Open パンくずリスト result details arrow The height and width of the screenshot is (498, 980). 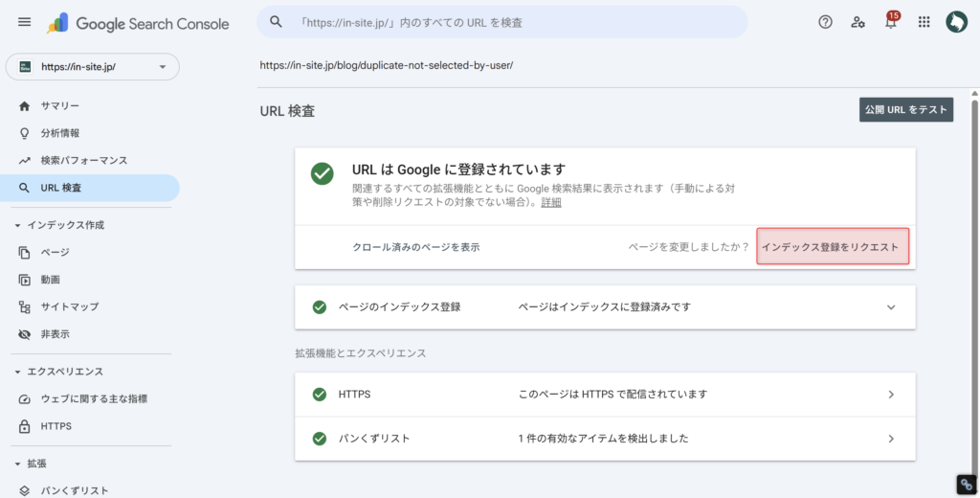(x=891, y=439)
